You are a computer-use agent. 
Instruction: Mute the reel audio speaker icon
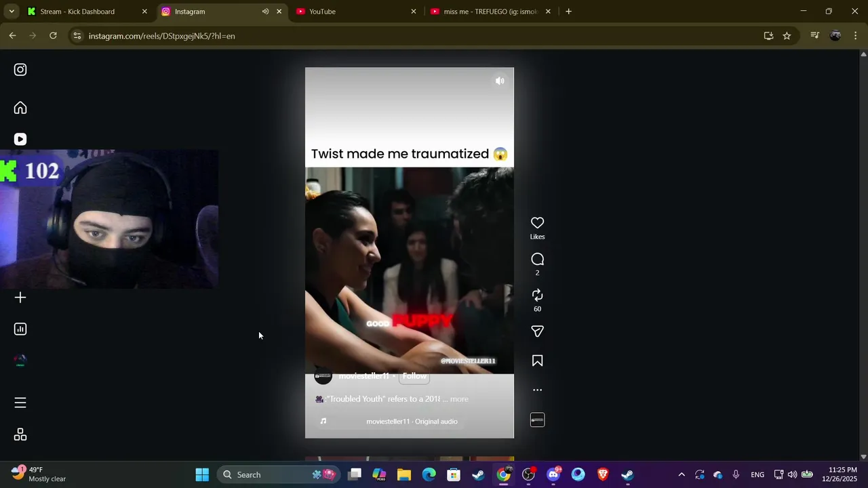pos(500,81)
